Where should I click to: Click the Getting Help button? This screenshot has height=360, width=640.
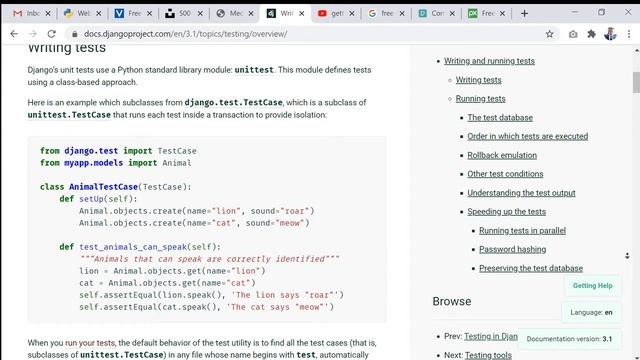coord(593,286)
